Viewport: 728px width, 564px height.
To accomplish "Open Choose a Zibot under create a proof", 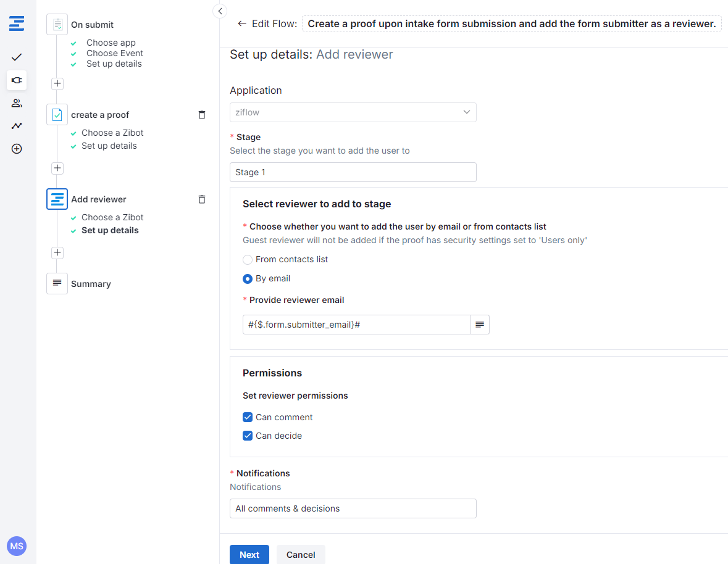I will tap(112, 133).
